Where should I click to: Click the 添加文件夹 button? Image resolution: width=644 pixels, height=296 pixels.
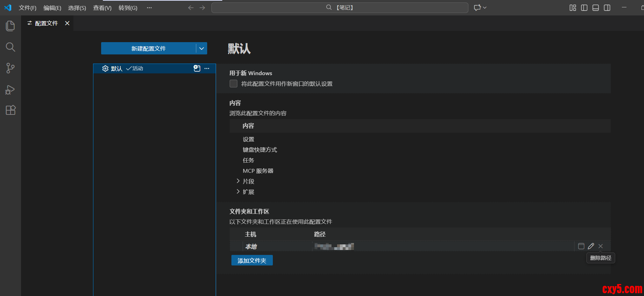click(252, 261)
